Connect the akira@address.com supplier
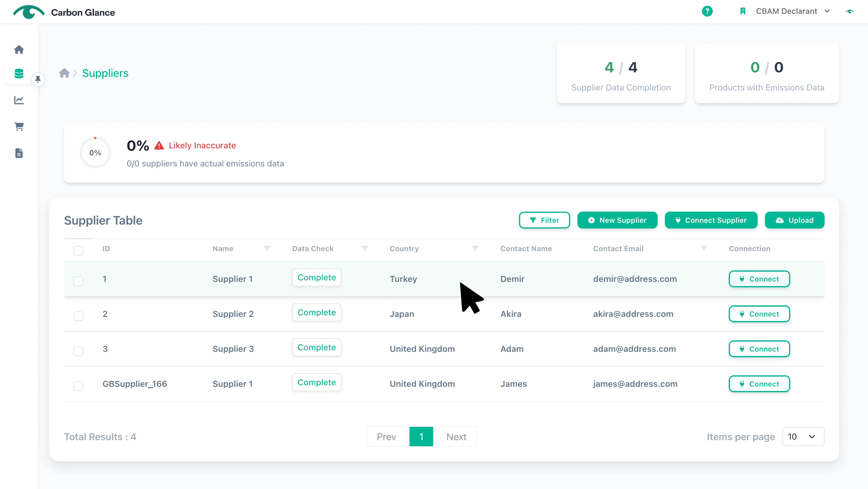The image size is (868, 489). tap(759, 314)
